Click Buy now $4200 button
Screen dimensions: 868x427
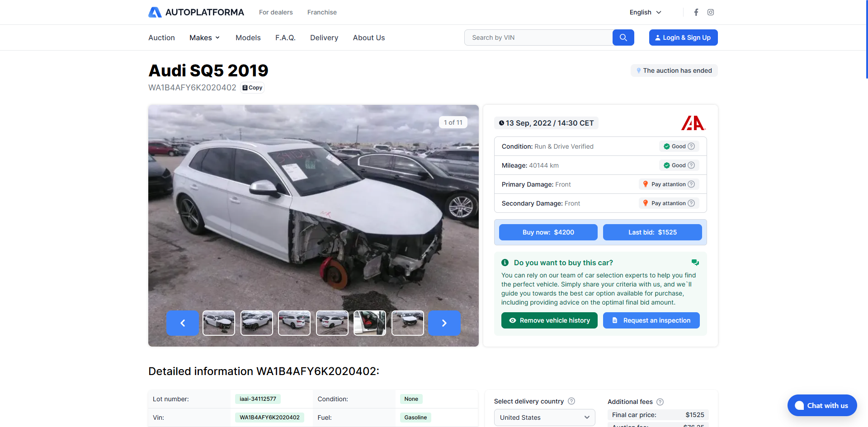coord(548,232)
